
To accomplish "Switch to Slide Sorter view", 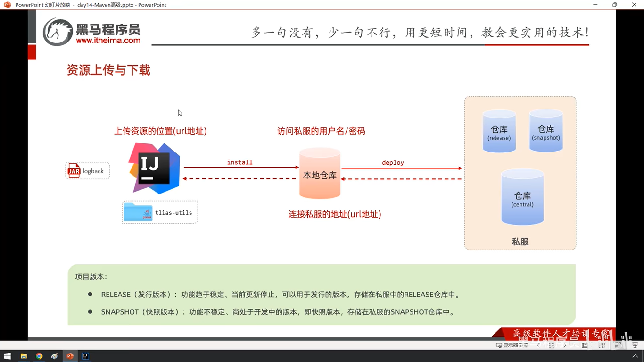I will 602,345.
